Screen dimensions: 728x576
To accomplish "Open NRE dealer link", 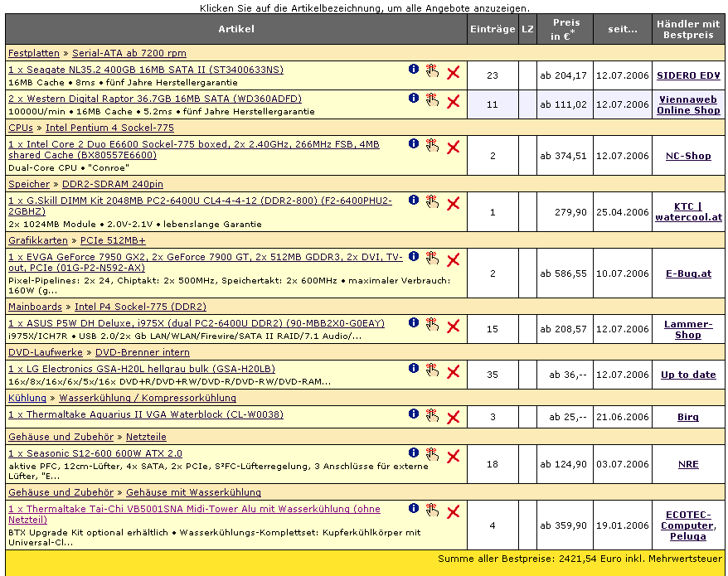I will (x=688, y=464).
